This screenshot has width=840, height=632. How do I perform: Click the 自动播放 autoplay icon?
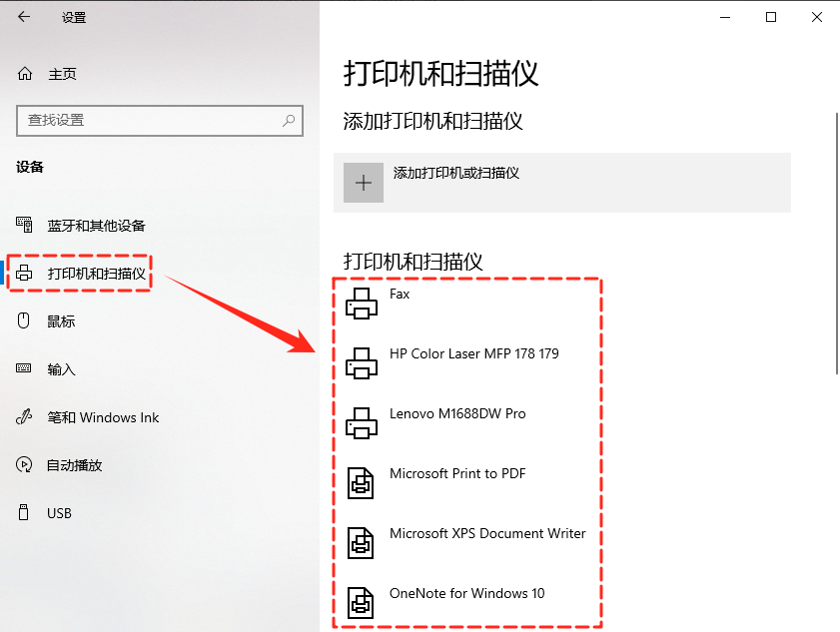click(24, 464)
